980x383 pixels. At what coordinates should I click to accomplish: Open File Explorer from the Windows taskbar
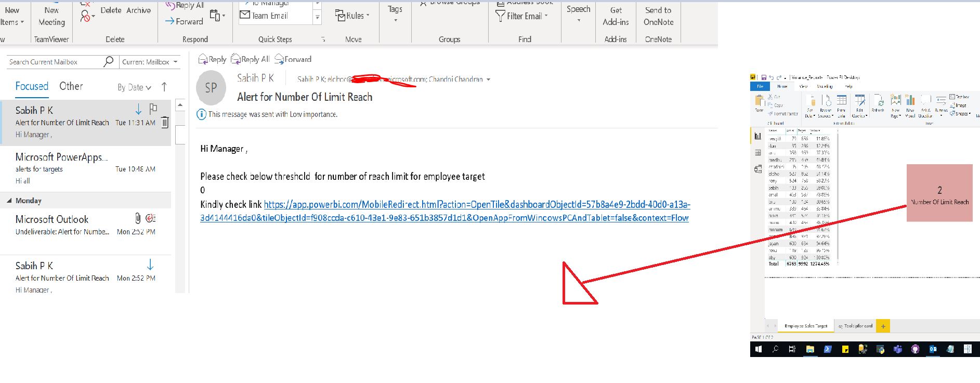coord(810,349)
